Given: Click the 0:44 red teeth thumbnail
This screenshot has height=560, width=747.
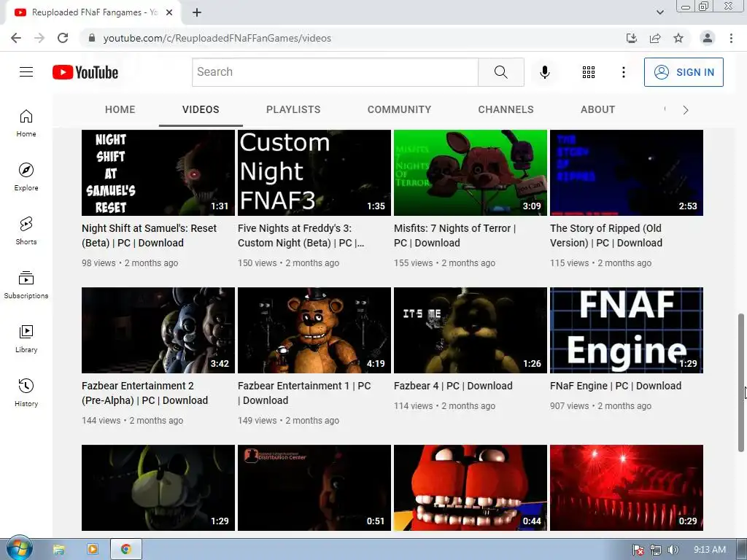Looking at the screenshot, I should [x=471, y=488].
